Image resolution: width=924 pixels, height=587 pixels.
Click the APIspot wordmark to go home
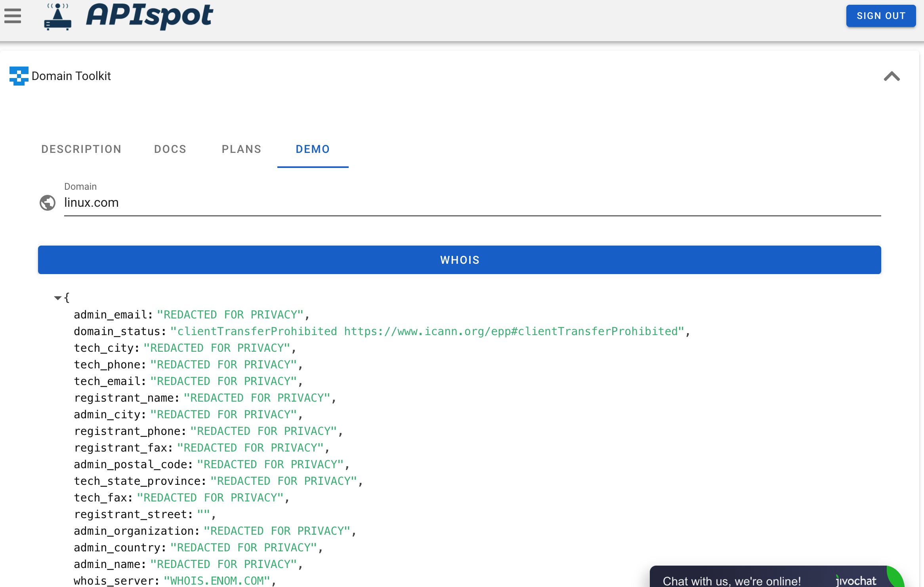[x=151, y=16]
